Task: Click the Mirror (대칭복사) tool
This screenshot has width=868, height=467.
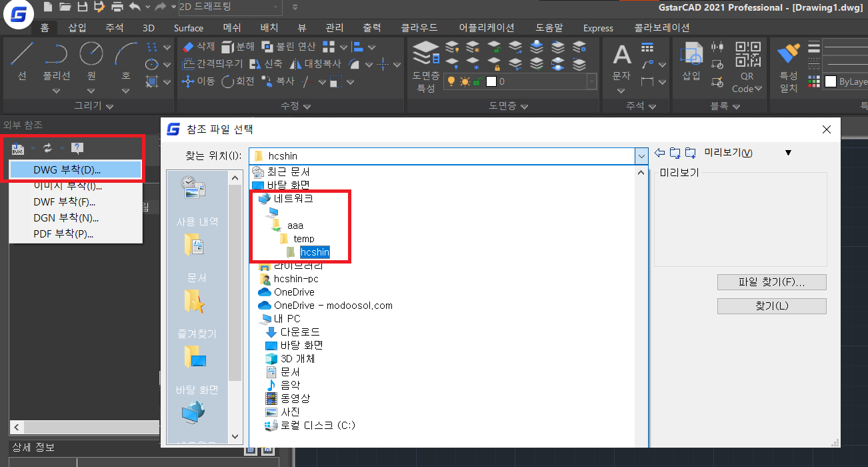Action: click(x=315, y=64)
